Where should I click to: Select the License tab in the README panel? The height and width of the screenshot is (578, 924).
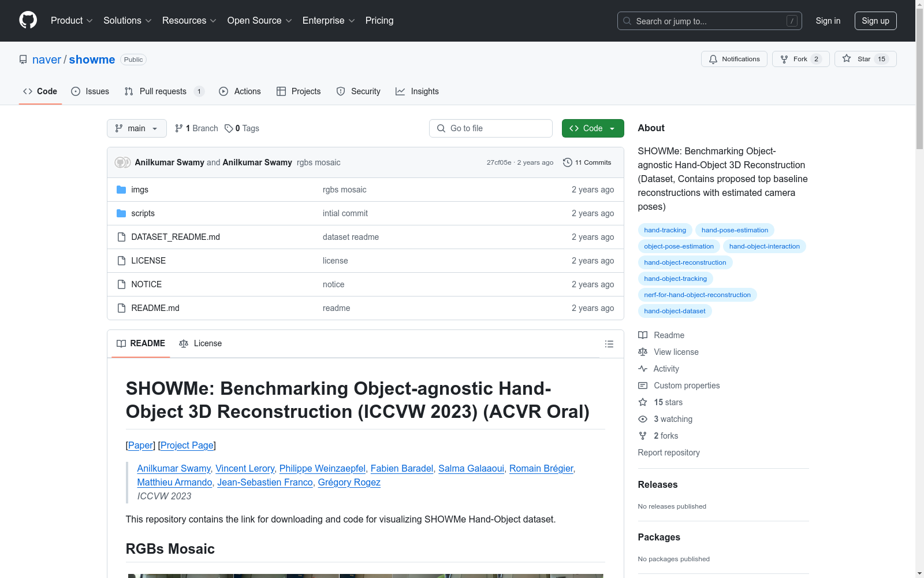200,343
